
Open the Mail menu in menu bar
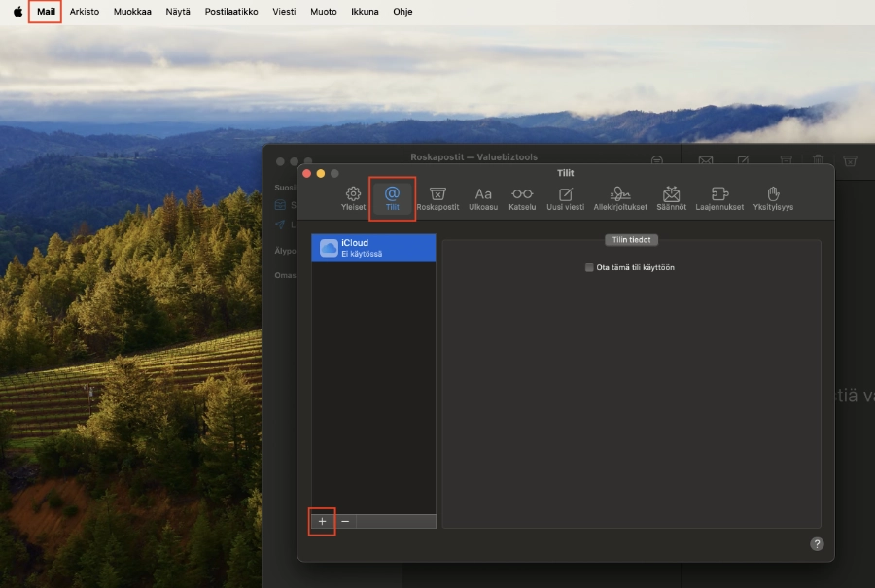[46, 11]
